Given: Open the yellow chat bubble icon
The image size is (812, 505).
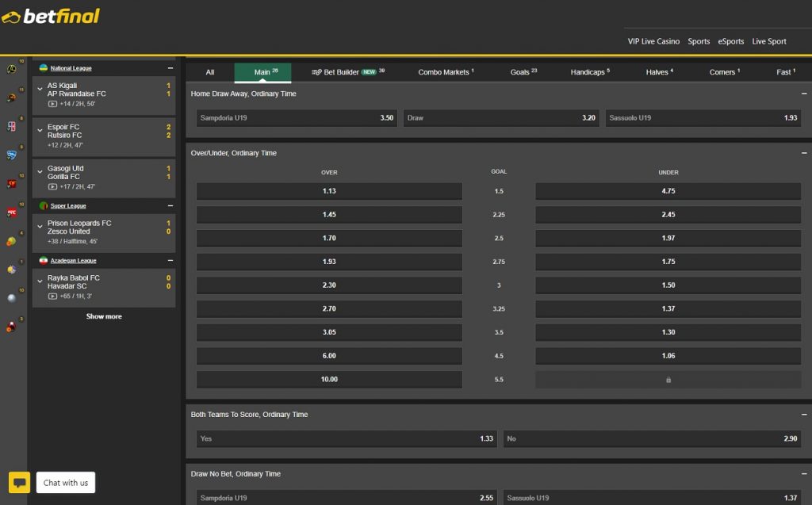Looking at the screenshot, I should point(19,482).
